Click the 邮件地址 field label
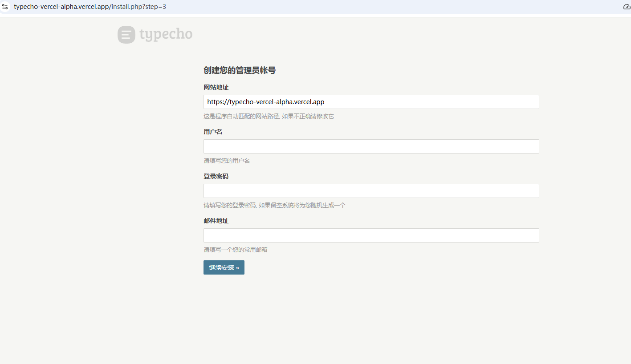The image size is (631, 364). tap(216, 221)
